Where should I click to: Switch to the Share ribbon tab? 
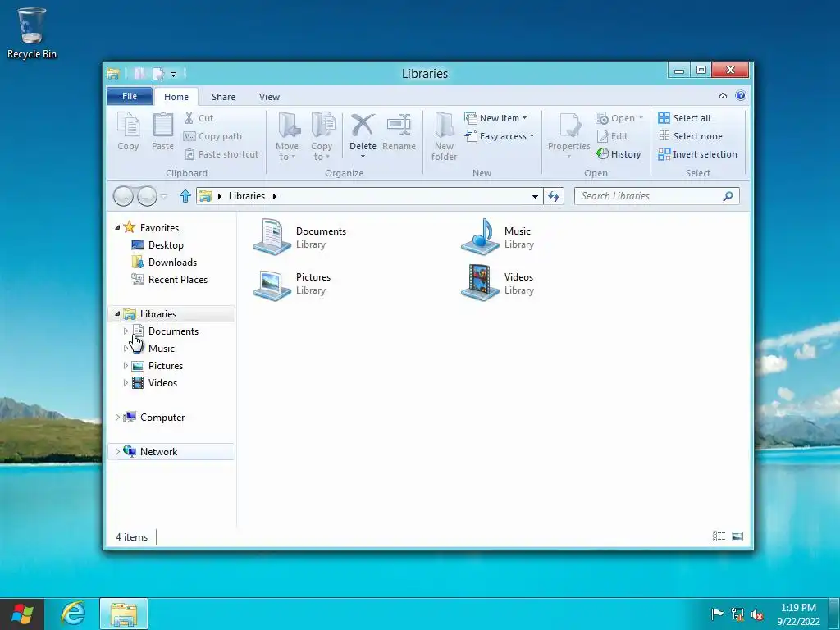(223, 97)
